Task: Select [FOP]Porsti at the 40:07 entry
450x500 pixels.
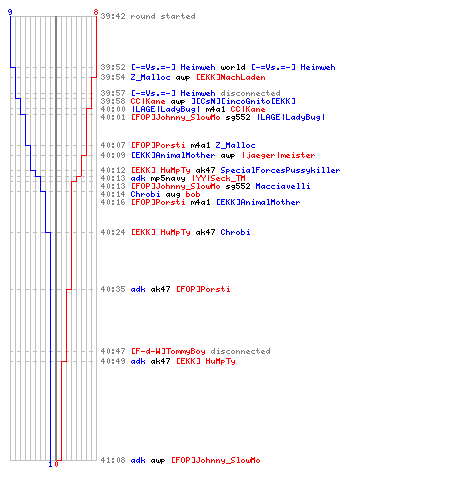Action: 158,145
